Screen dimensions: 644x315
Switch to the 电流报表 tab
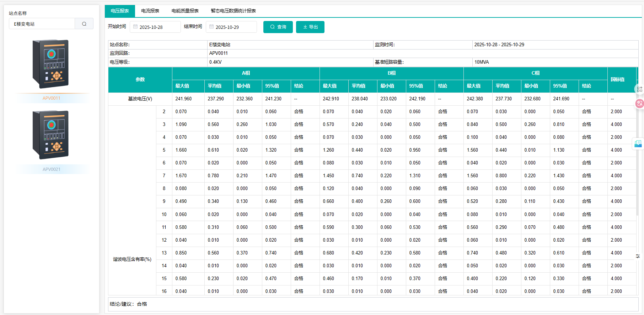tap(150, 11)
